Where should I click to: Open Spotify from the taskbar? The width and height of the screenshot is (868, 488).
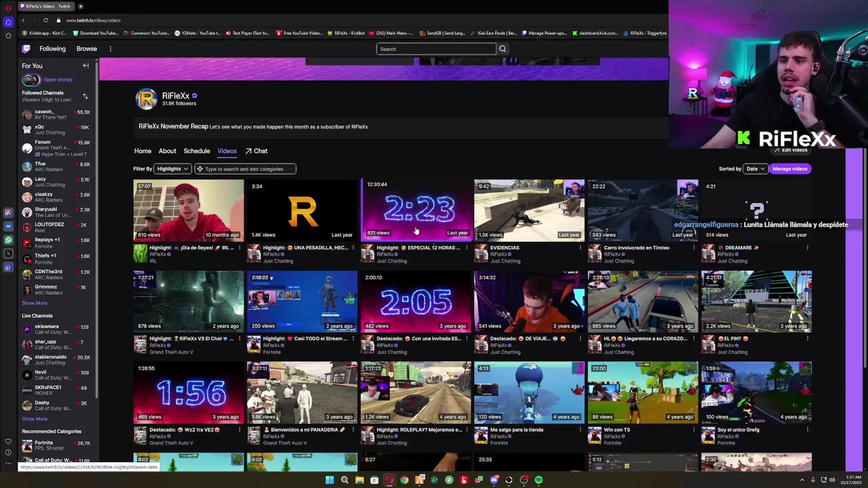(x=538, y=480)
